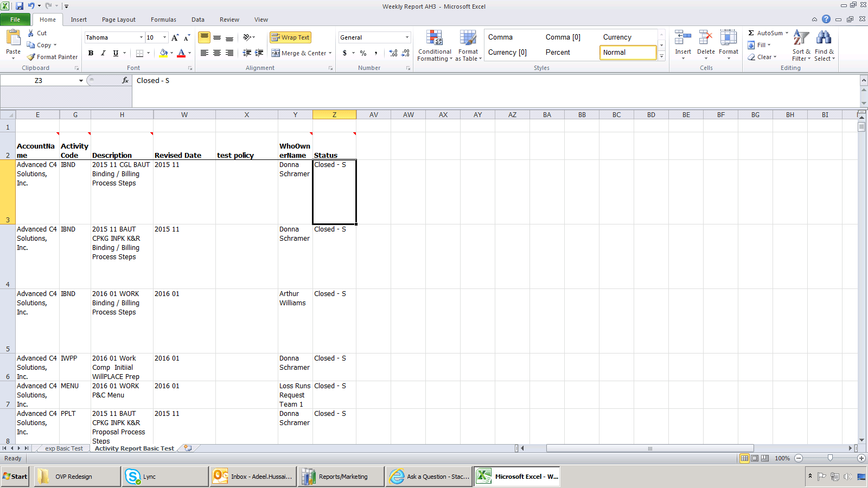Viewport: 868px width, 488px height.
Task: Expand the cell Styles gallery
Action: pos(662,56)
